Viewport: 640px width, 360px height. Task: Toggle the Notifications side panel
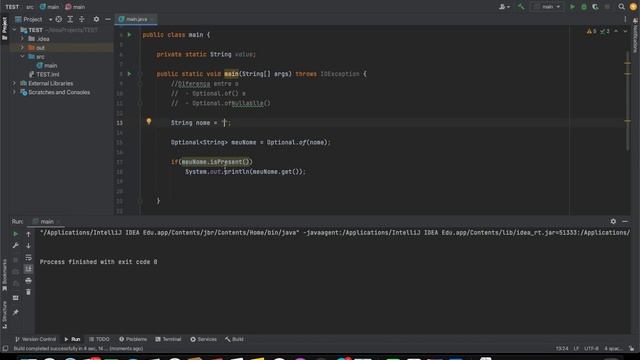[635, 36]
